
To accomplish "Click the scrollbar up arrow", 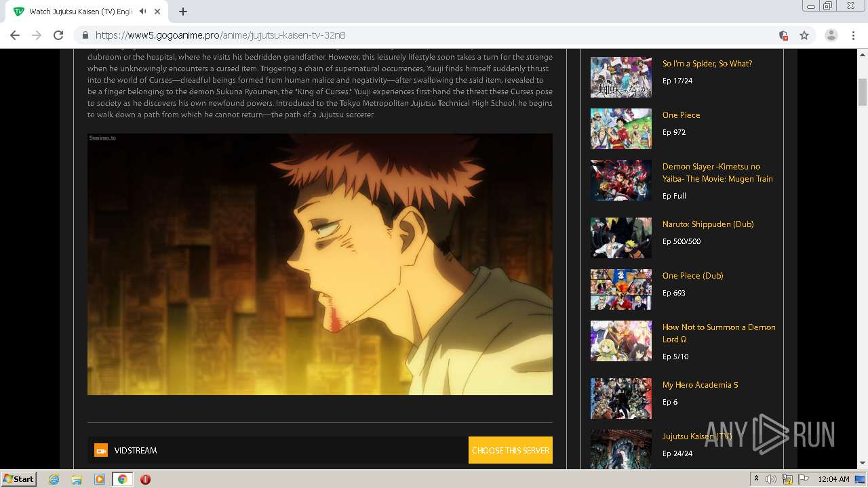I will (863, 54).
